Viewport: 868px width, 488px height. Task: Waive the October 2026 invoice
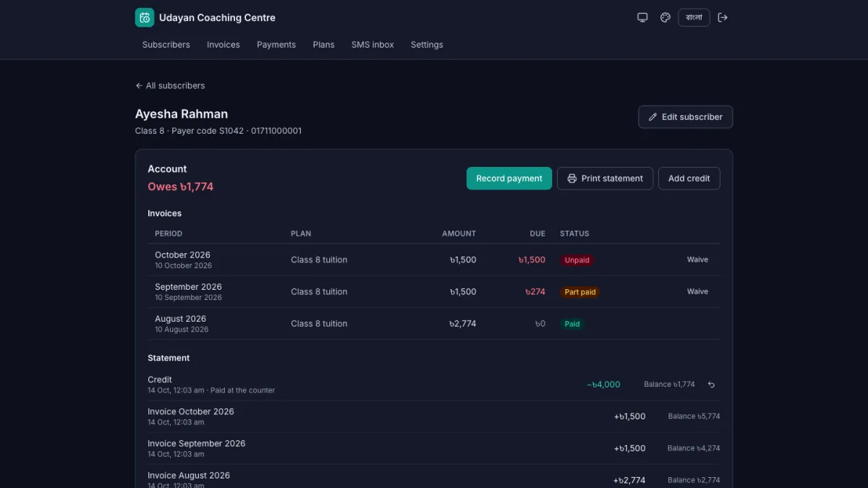(x=697, y=260)
